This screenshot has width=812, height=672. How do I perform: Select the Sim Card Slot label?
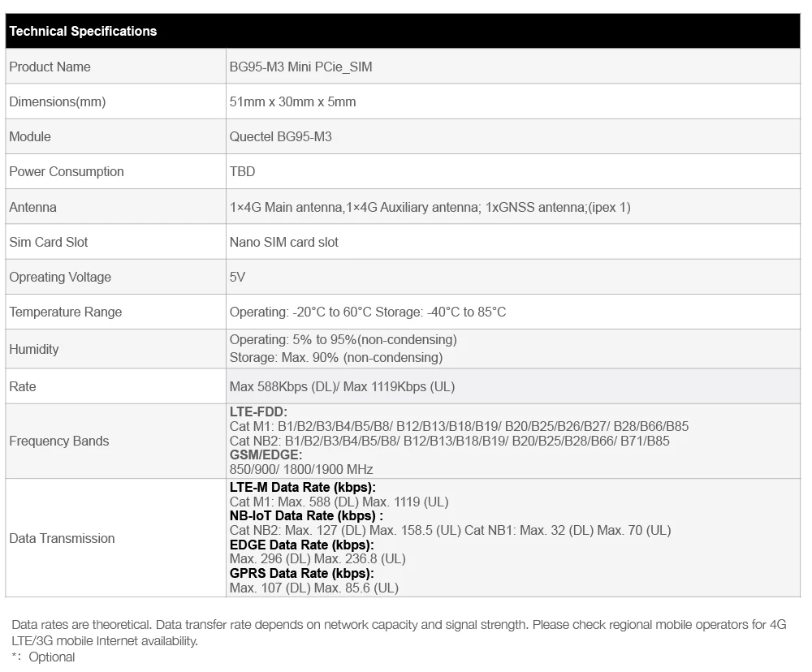(x=49, y=242)
